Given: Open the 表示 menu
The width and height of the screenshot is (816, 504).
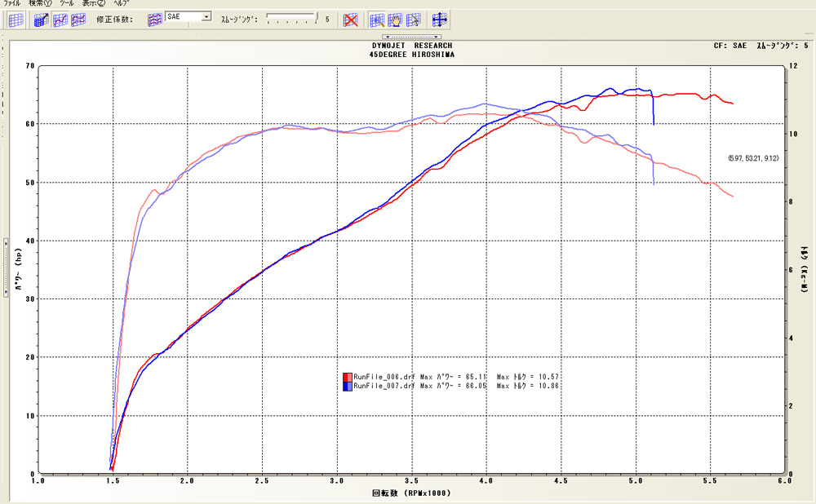Looking at the screenshot, I should [95, 4].
